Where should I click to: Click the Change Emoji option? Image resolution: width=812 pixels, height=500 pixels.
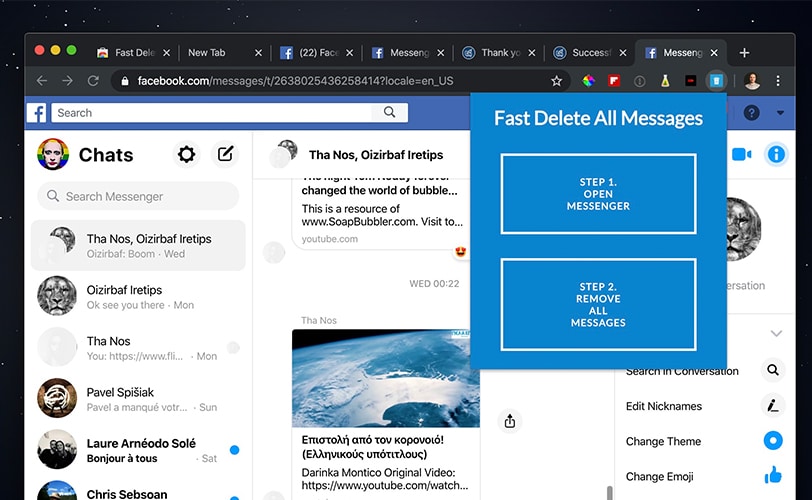[659, 477]
